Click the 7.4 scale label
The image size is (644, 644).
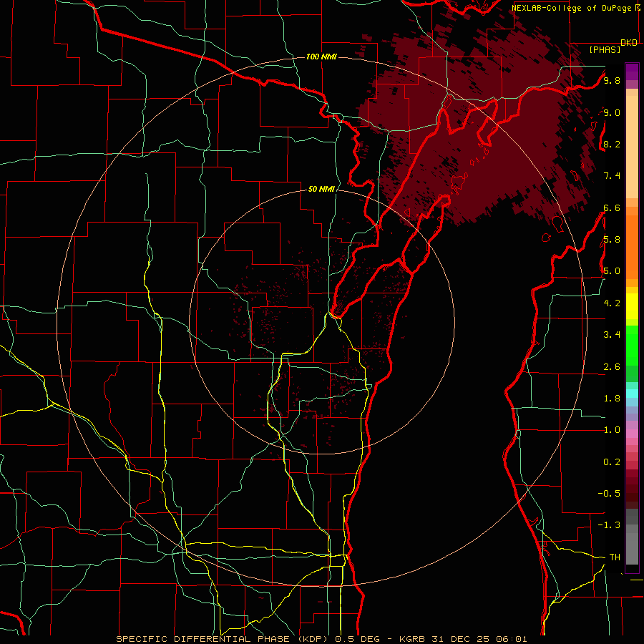[612, 176]
